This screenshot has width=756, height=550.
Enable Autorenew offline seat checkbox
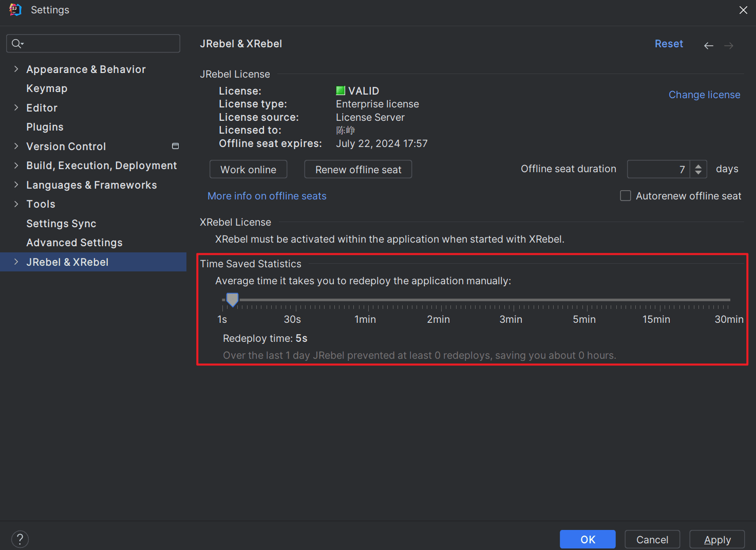(626, 196)
